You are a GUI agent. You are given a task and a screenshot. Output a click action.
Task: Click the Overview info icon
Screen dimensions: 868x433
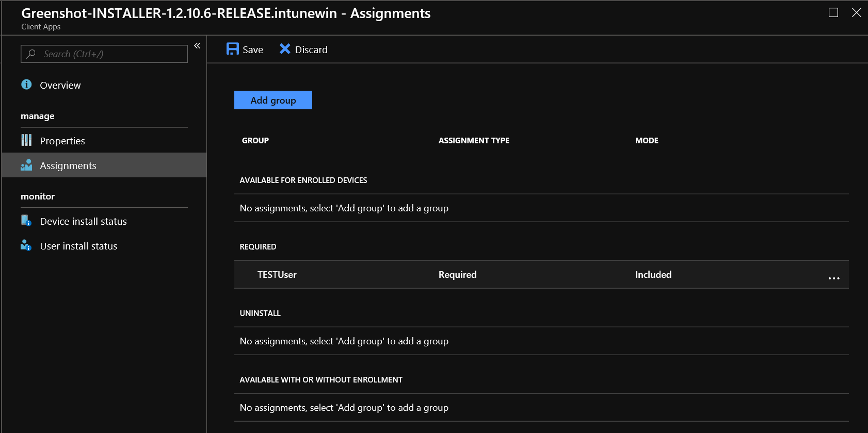(x=26, y=85)
